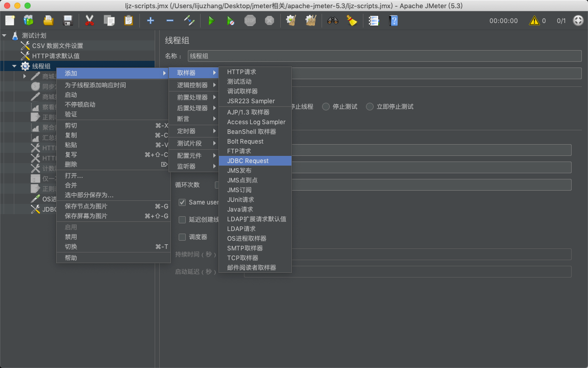Viewport: 588px width, 368px height.
Task: Choose BeanShell 取样器 menu entry
Action: pos(255,132)
